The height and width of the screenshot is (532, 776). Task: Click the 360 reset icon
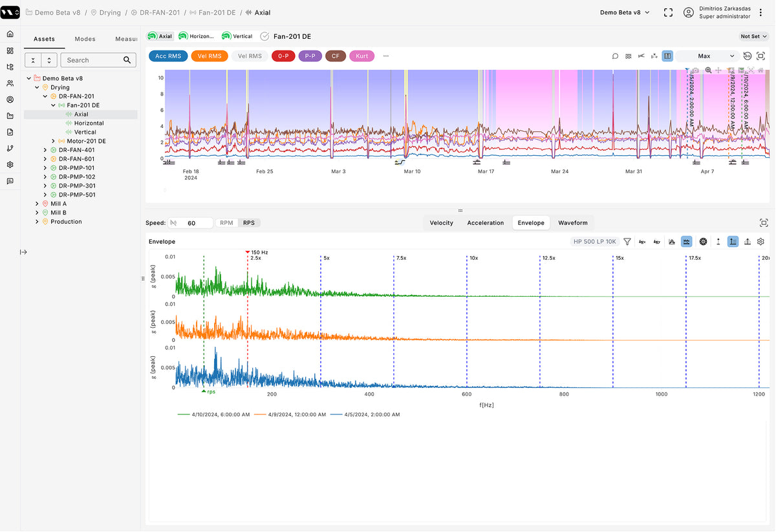pos(748,56)
